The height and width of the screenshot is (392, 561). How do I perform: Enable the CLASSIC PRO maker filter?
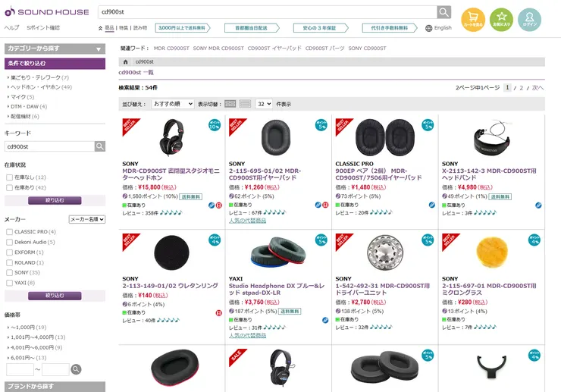[10, 231]
